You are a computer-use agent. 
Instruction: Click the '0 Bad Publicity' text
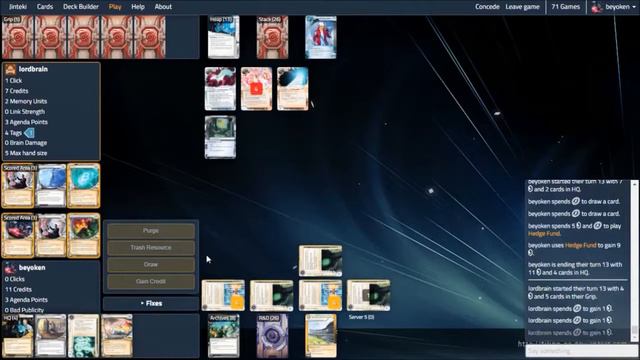(x=24, y=310)
